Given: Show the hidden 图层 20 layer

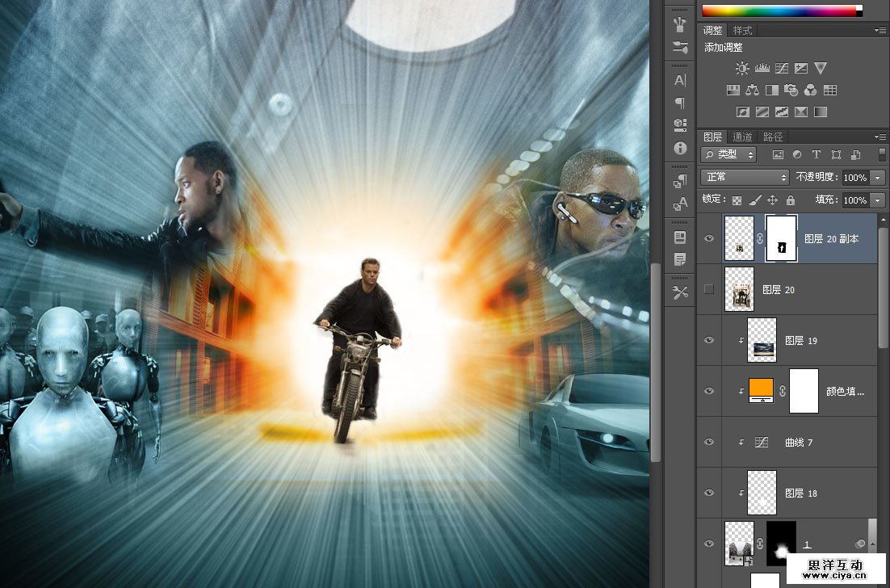Looking at the screenshot, I should (x=709, y=289).
